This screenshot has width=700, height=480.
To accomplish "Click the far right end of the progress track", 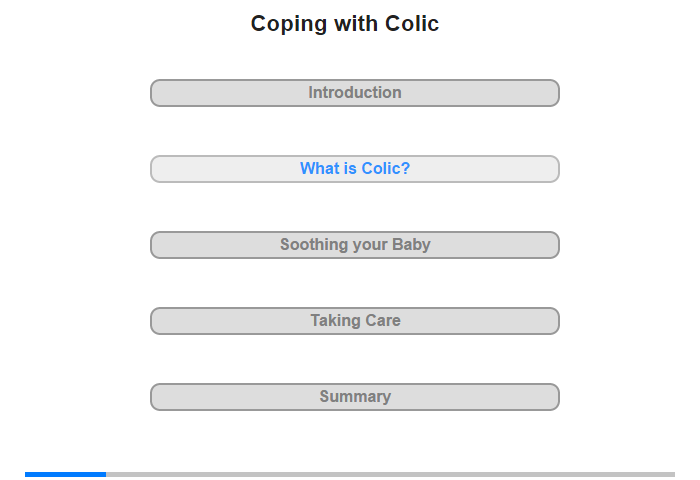I will 673,474.
